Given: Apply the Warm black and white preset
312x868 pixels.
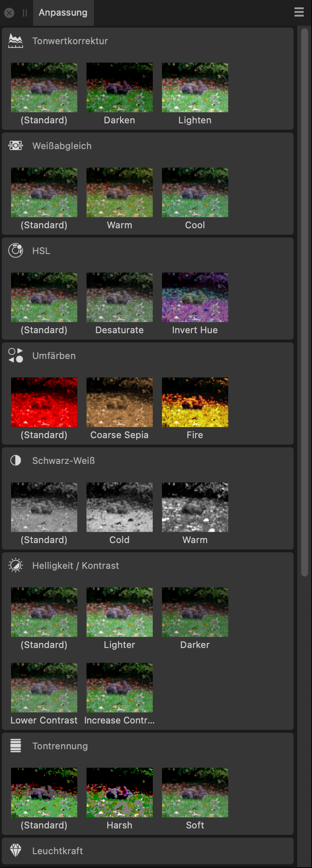Looking at the screenshot, I should [195, 507].
